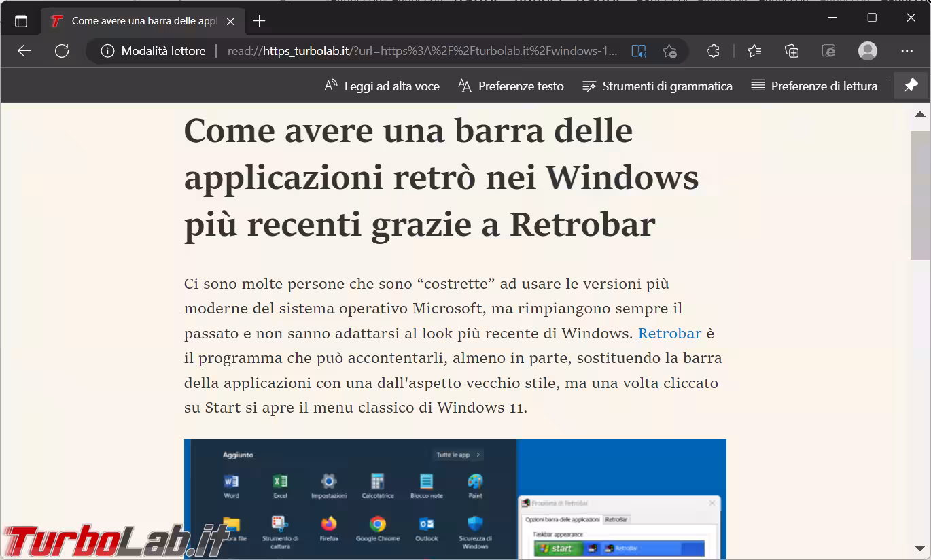Toggle the pin reader toolbar button
Screen dimensions: 931x560
coord(911,86)
